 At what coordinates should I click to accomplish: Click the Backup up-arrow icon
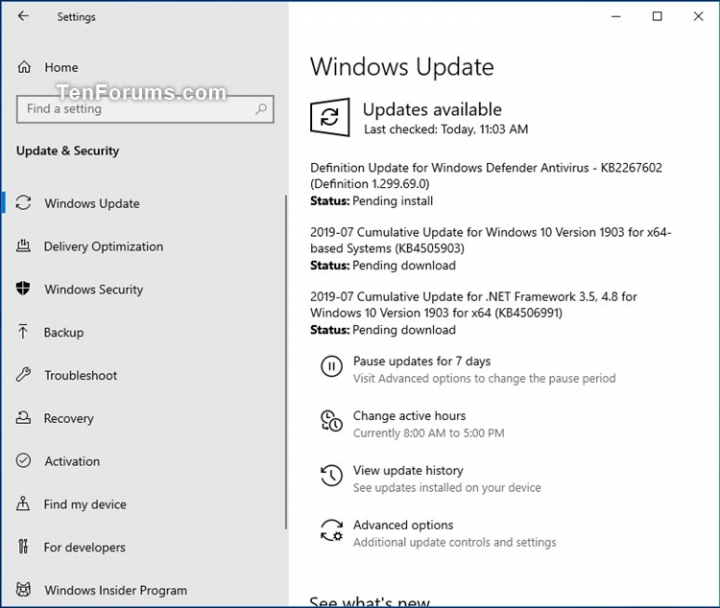point(23,332)
